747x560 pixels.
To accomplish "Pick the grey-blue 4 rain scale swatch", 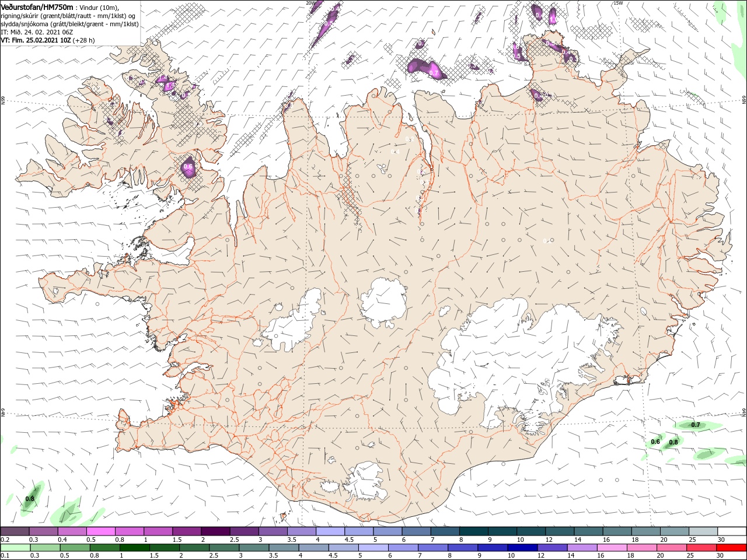I will click(x=313, y=547).
